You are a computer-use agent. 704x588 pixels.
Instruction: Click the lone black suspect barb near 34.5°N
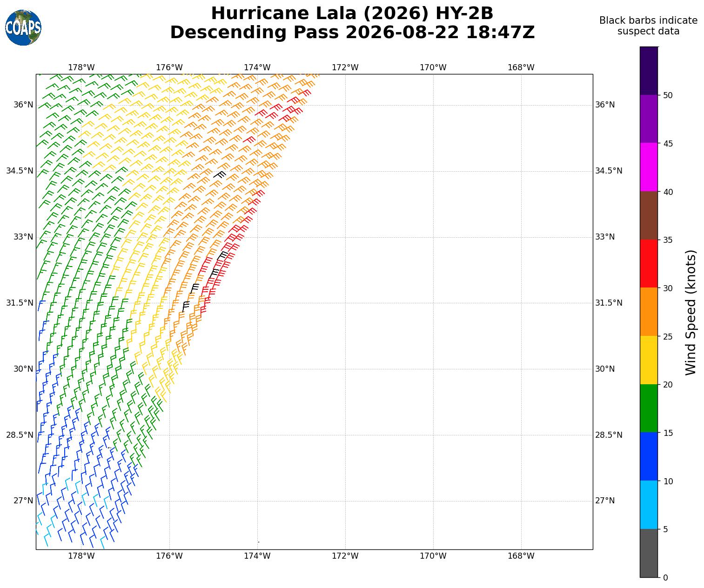point(219,174)
